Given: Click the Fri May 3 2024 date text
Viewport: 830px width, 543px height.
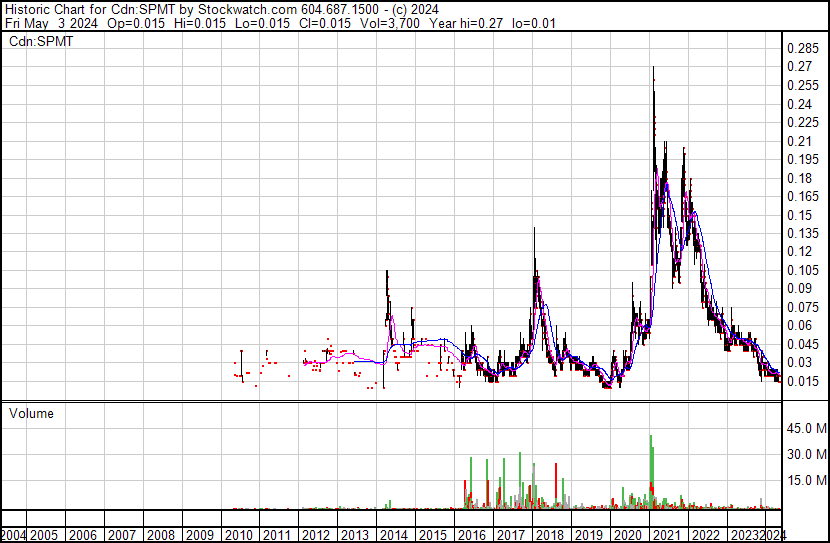Looking at the screenshot, I should click(51, 23).
